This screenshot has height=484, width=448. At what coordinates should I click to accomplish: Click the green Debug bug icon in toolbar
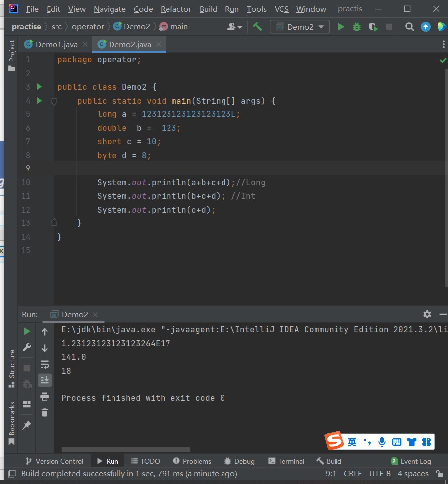click(x=357, y=27)
